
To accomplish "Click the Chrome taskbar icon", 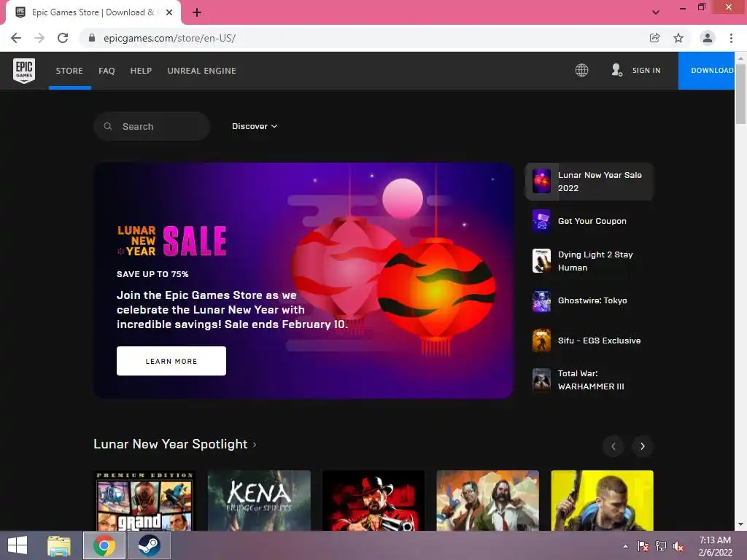I will [x=104, y=545].
